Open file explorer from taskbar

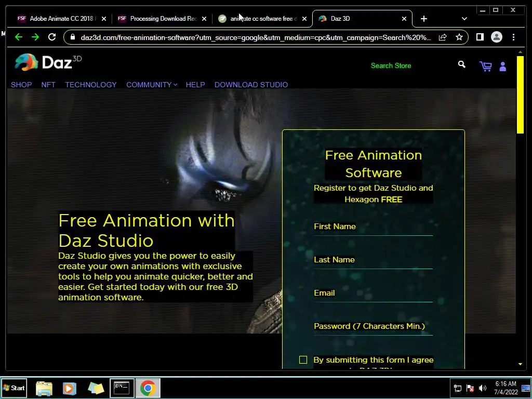[44, 388]
